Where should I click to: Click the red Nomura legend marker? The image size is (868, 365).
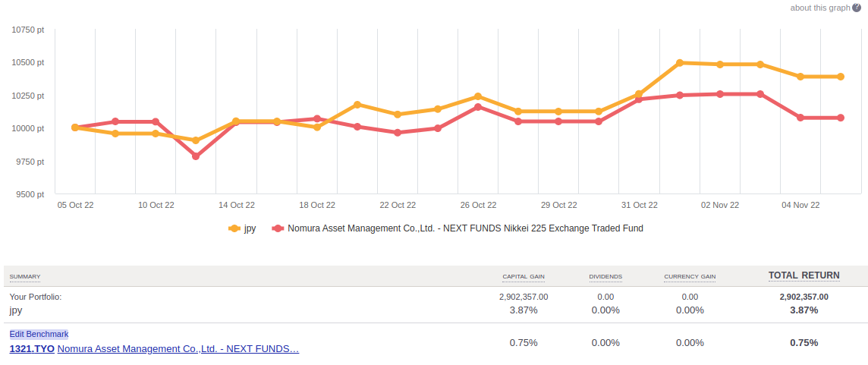278,228
